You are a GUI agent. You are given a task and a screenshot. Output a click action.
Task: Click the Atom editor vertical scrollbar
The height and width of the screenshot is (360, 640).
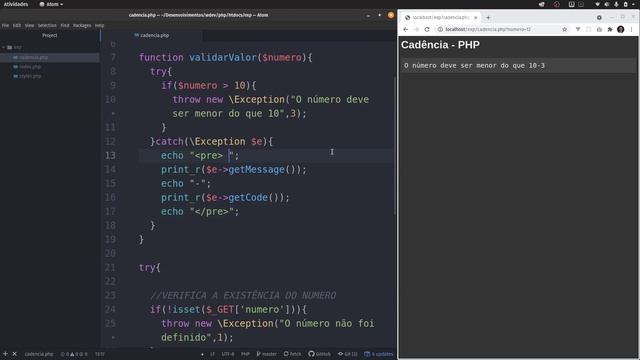point(395,145)
